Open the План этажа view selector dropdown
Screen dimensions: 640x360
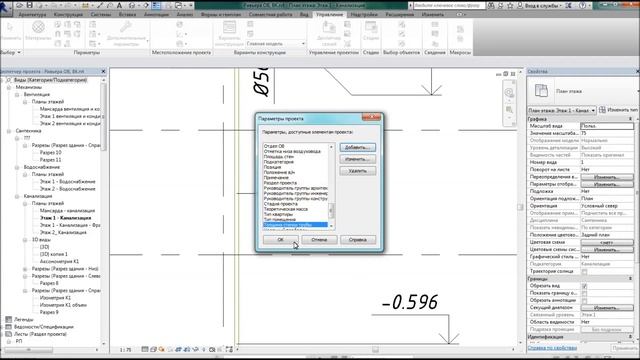562,110
